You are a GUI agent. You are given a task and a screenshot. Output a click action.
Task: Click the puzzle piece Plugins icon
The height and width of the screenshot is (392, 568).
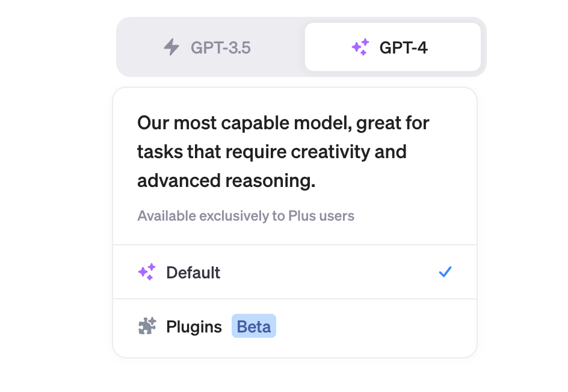pyautogui.click(x=147, y=326)
